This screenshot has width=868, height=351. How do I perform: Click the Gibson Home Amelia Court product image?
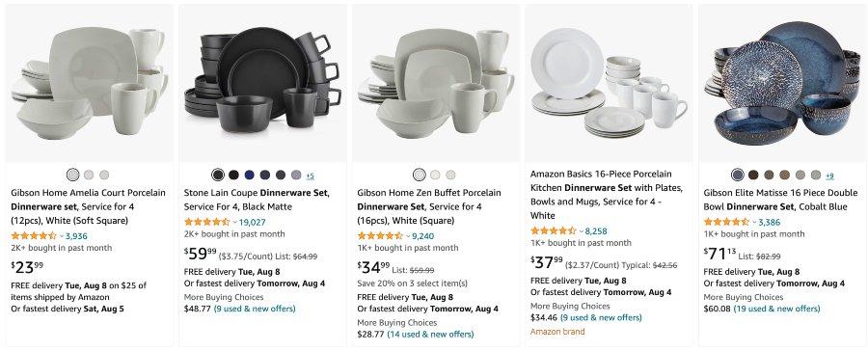pyautogui.click(x=89, y=83)
